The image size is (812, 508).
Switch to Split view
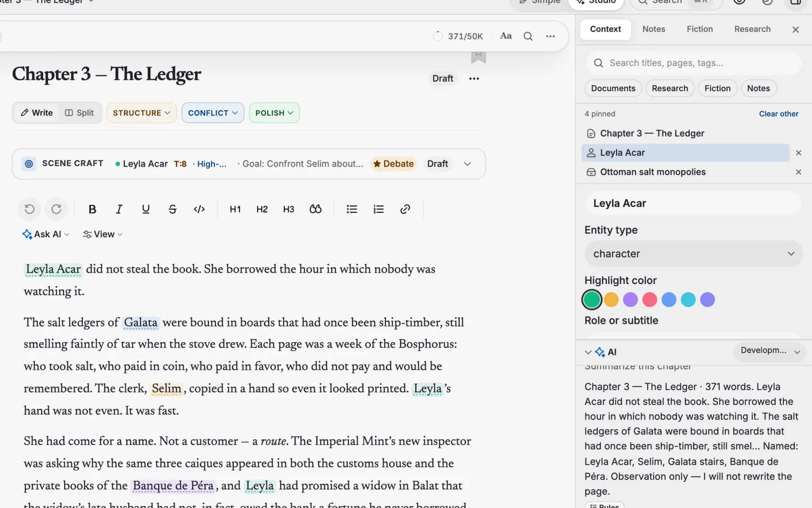79,113
